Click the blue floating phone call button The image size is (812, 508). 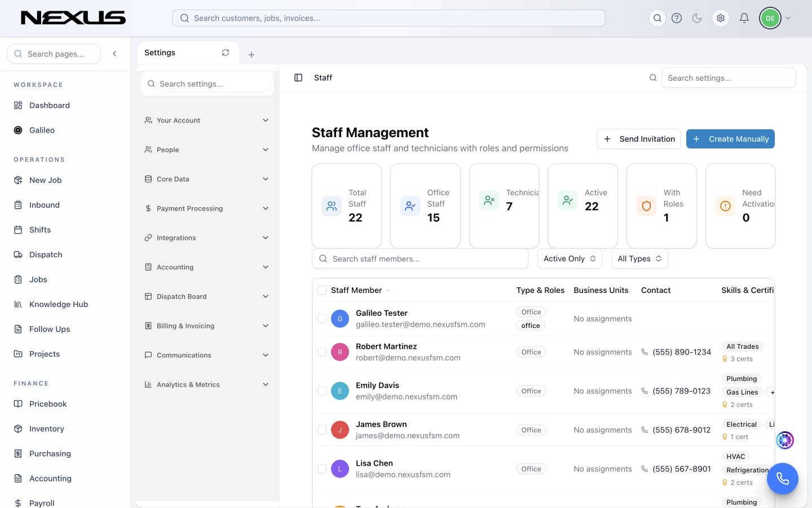(783, 479)
